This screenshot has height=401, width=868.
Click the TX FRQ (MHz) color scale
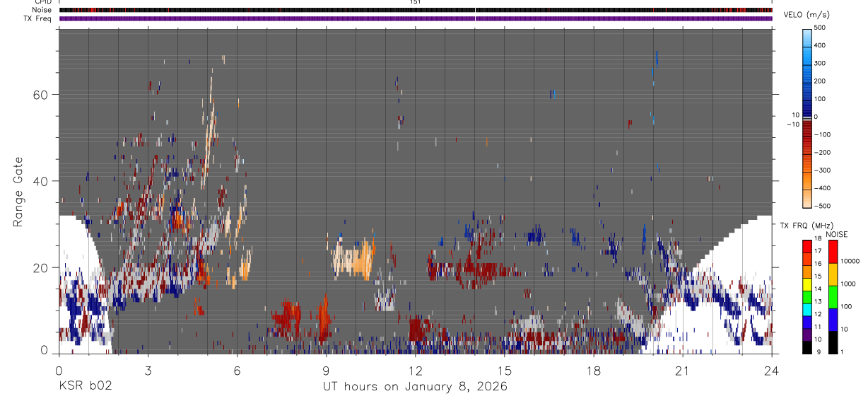point(807,296)
